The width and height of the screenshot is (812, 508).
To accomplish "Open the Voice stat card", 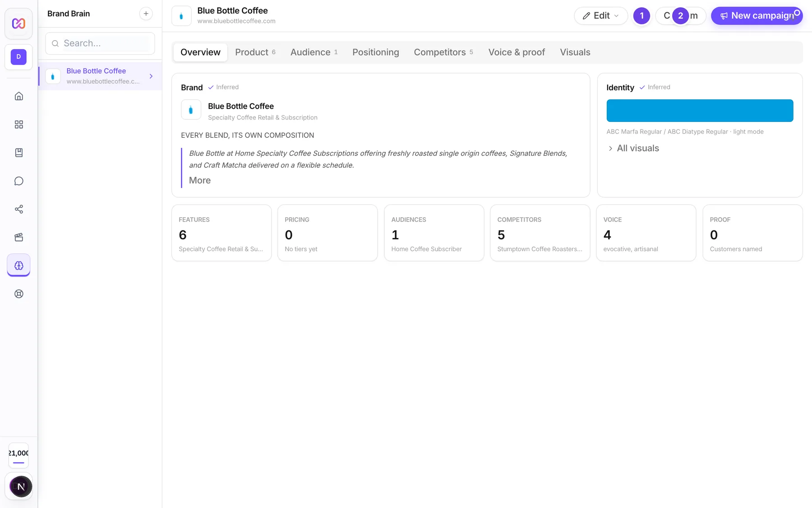I will click(x=646, y=233).
